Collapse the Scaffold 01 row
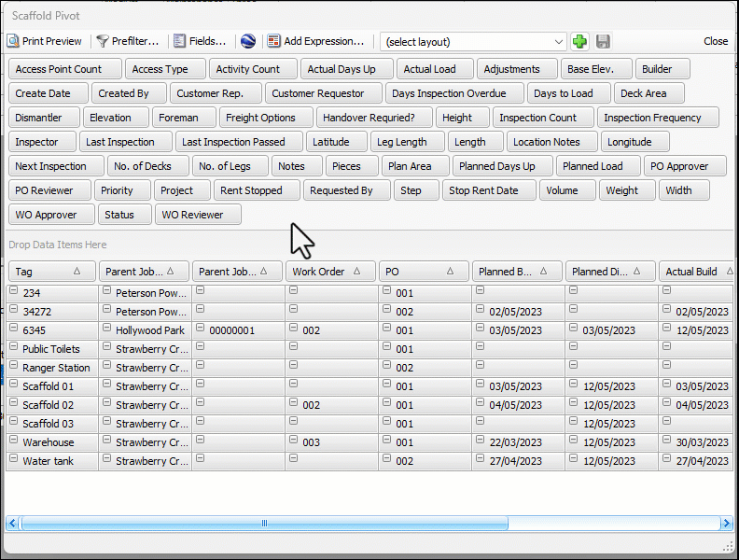Screen dimensions: 739x560 (x=13, y=385)
